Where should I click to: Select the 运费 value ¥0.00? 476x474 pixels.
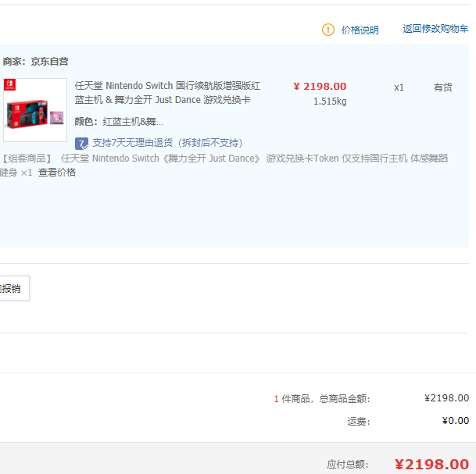[456, 421]
